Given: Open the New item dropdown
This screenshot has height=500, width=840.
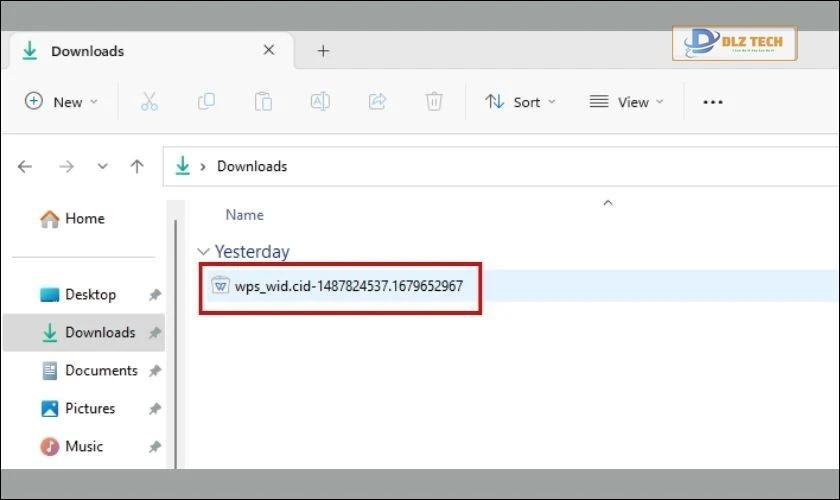Looking at the screenshot, I should [x=62, y=102].
